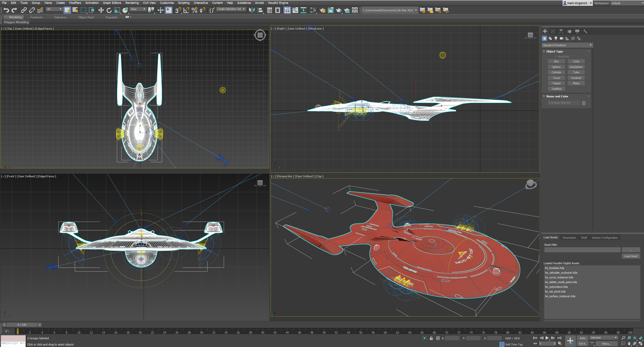Click the object color swatch
This screenshot has height=347, width=644.
click(x=583, y=103)
